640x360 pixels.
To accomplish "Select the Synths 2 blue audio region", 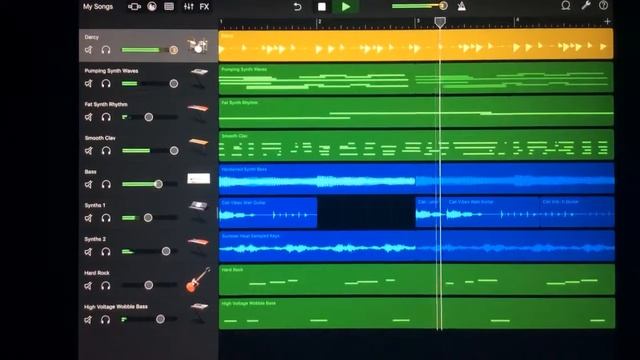I will [x=416, y=246].
